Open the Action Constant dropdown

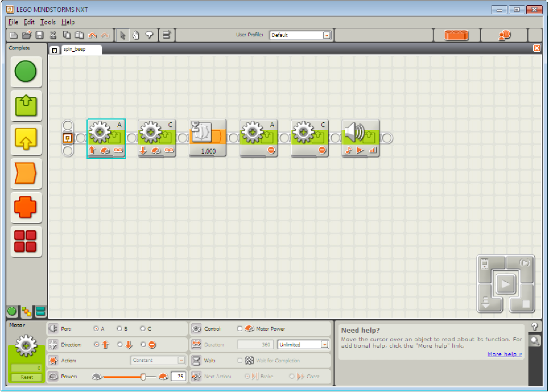point(158,360)
